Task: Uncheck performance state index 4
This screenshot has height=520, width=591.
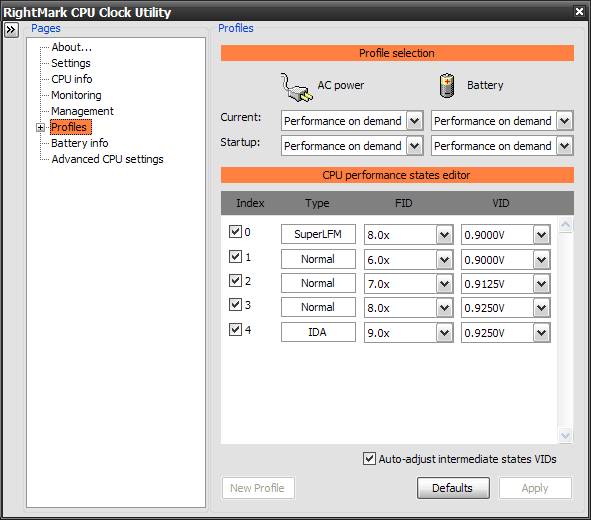Action: (236, 329)
